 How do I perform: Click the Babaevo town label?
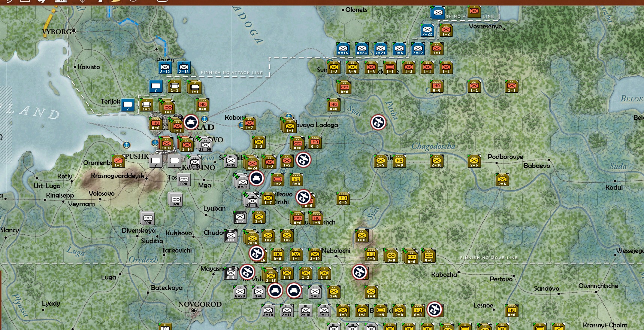coord(537,166)
